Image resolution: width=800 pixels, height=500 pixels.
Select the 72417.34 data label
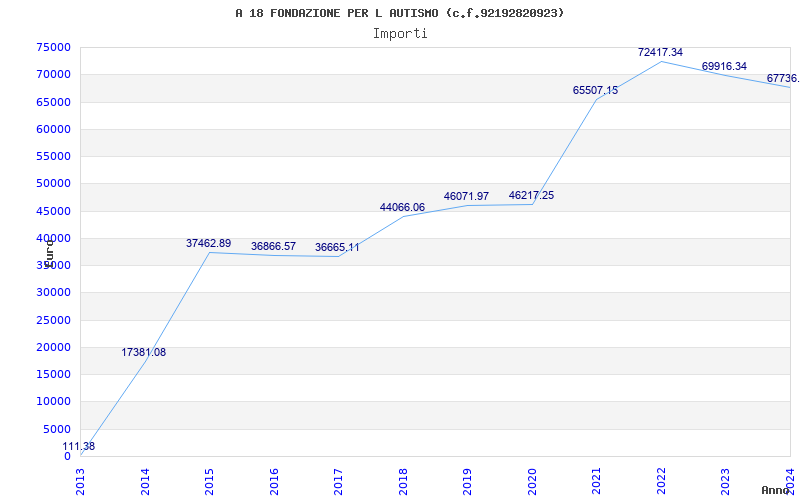click(660, 52)
